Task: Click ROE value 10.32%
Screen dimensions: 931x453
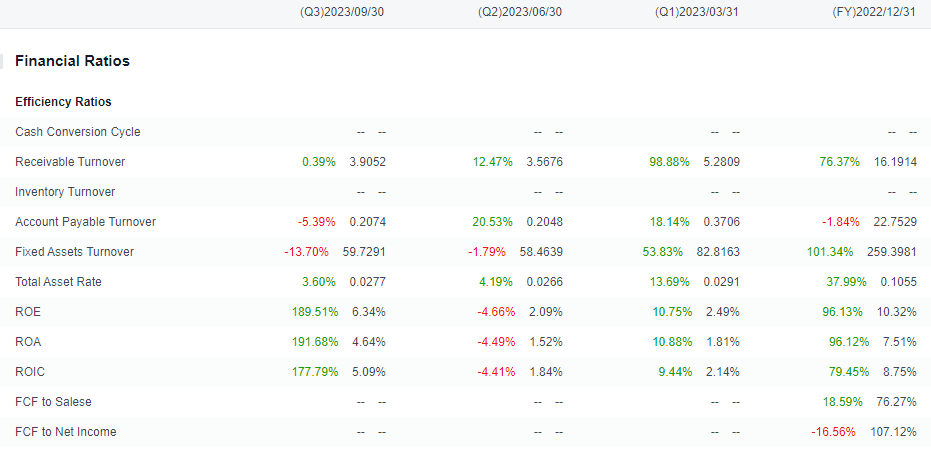Action: click(897, 312)
